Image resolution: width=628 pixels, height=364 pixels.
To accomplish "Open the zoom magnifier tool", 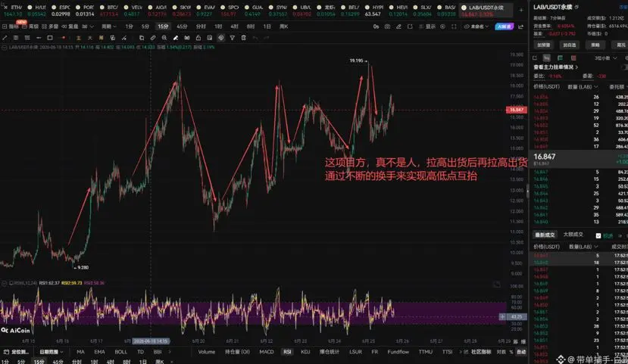I will pos(164,38).
